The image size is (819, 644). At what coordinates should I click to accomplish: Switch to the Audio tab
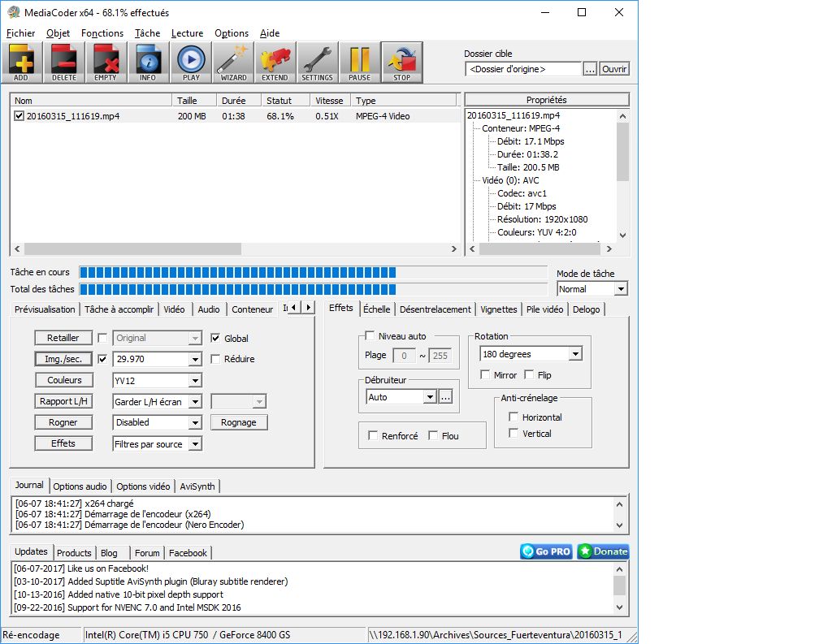[209, 309]
